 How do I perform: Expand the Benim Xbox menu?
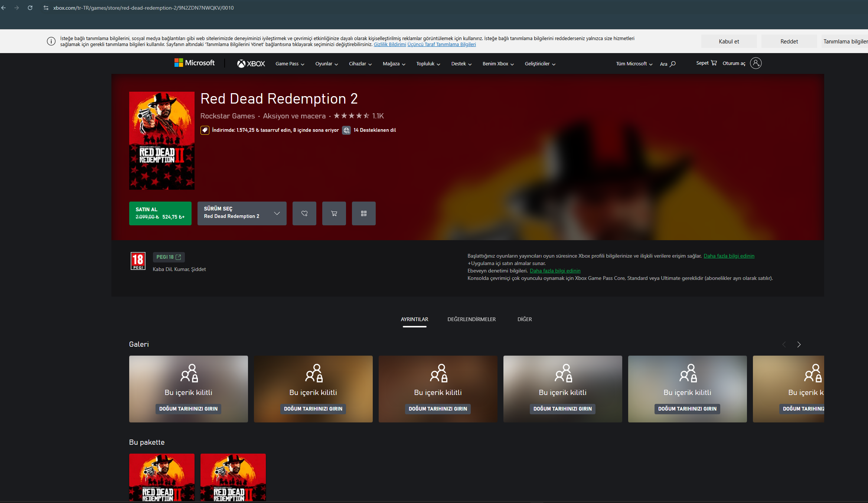pyautogui.click(x=498, y=64)
